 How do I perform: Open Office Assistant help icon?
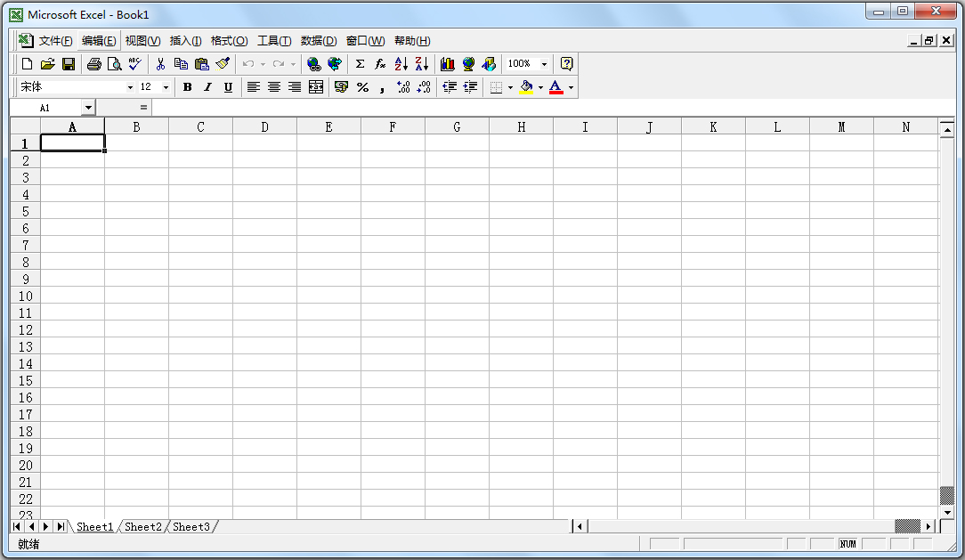point(567,64)
